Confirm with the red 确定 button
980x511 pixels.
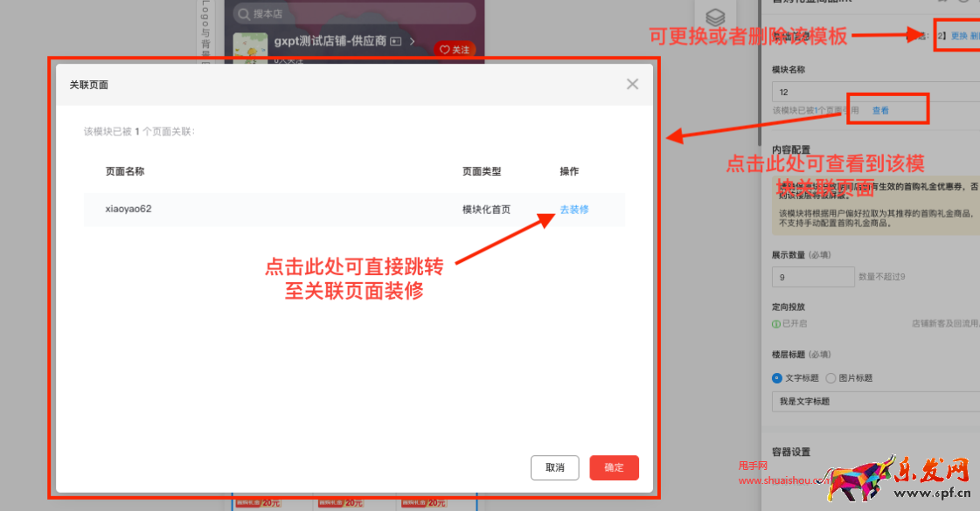pyautogui.click(x=614, y=467)
